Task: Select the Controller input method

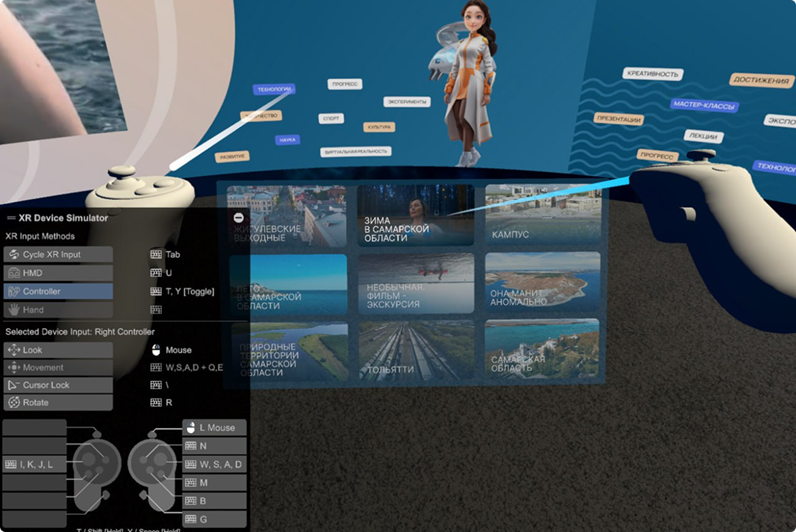Action: click(58, 291)
